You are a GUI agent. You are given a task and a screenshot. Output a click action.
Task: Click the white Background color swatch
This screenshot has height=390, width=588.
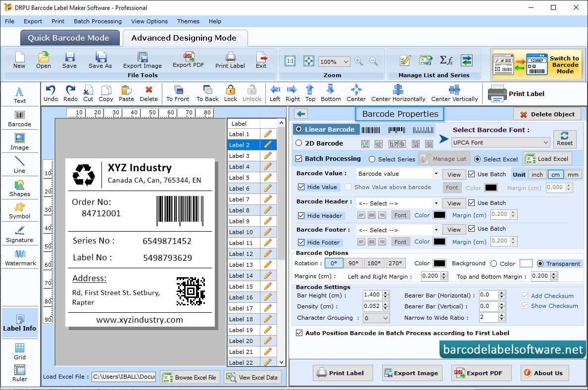click(526, 263)
